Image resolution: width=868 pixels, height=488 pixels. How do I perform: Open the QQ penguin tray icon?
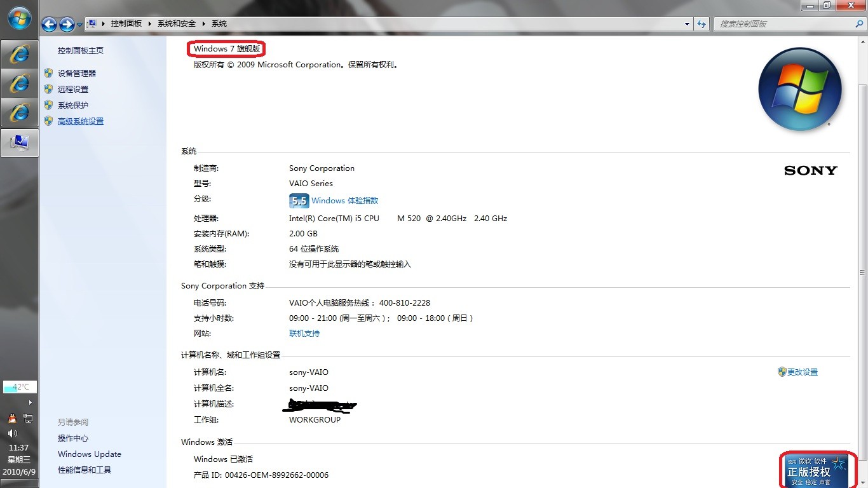click(11, 418)
